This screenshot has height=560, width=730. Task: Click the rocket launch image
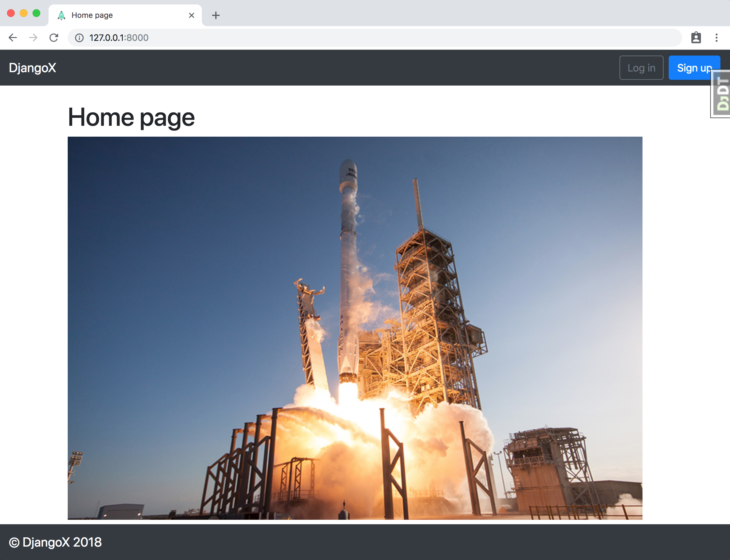click(x=355, y=328)
